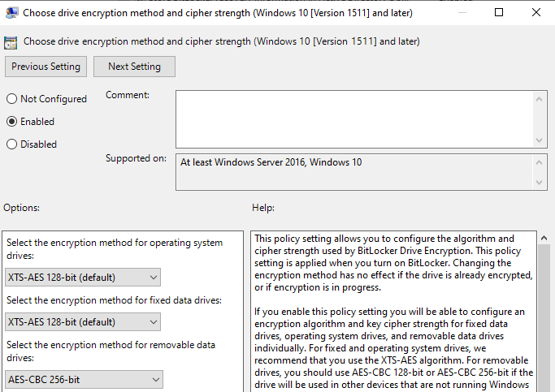Open removable data drives encryption dropdown
The height and width of the screenshot is (392, 555).
(85, 380)
